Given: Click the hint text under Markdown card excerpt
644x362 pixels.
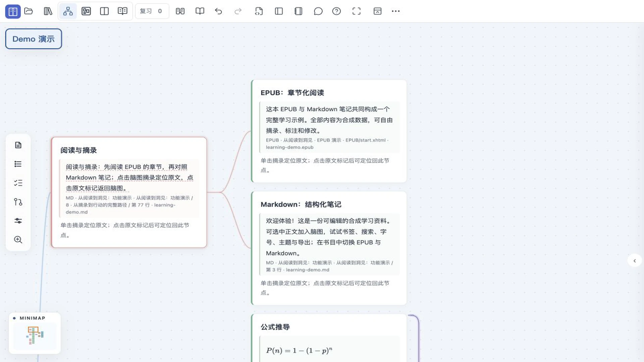Looking at the screenshot, I should (x=325, y=288).
